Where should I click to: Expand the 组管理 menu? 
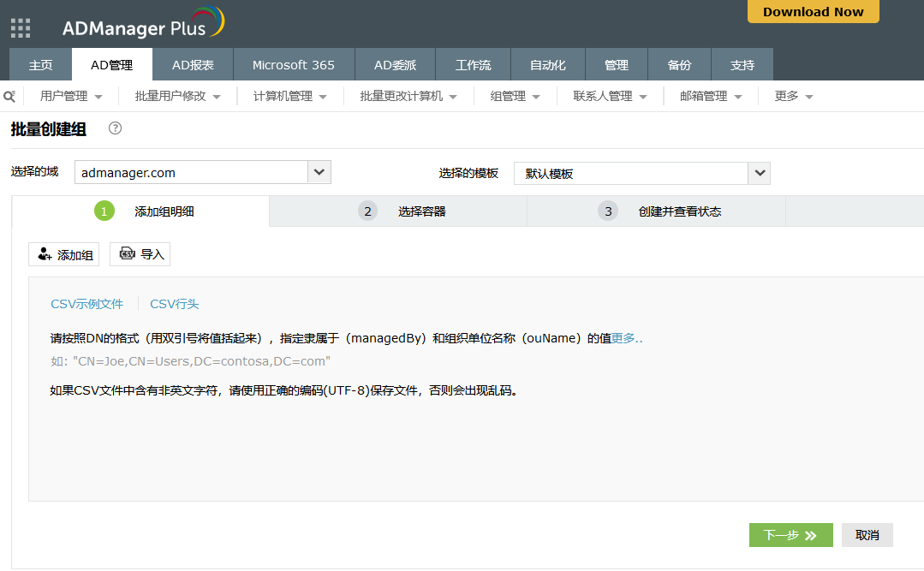[515, 96]
